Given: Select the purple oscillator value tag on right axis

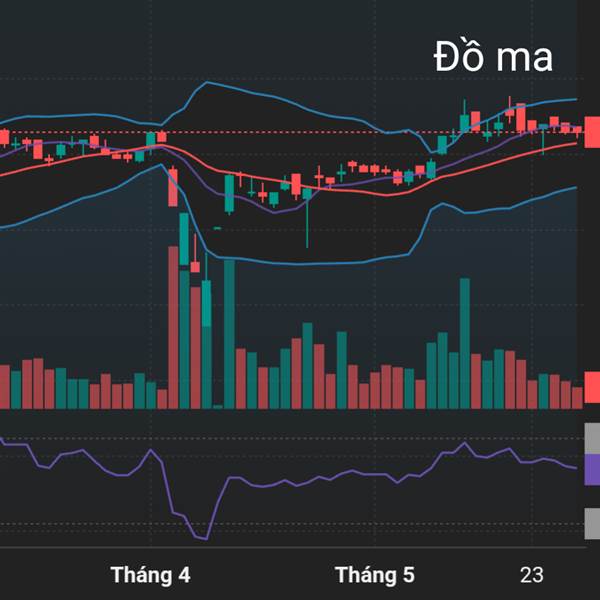Looking at the screenshot, I should click(x=592, y=470).
